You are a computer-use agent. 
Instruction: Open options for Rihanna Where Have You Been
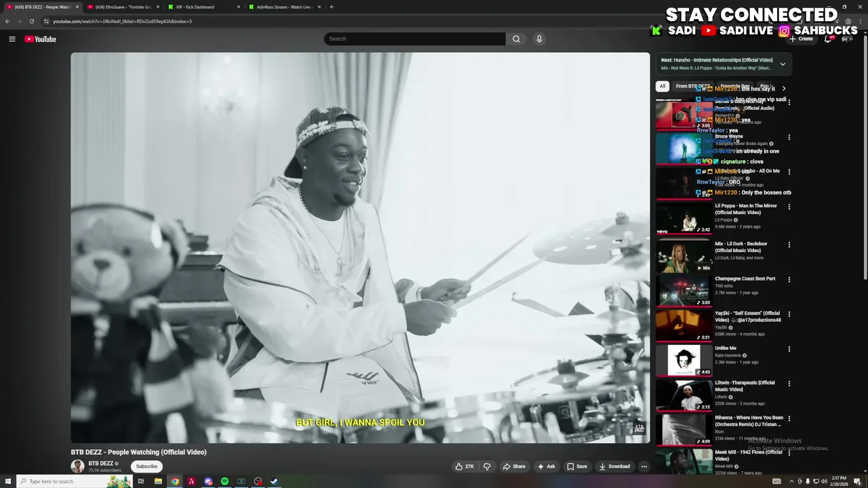789,419
